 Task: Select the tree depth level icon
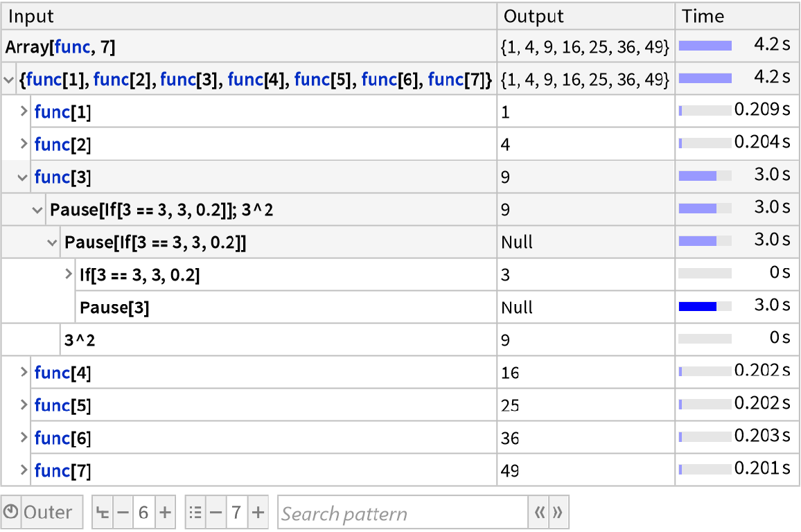[x=101, y=512]
